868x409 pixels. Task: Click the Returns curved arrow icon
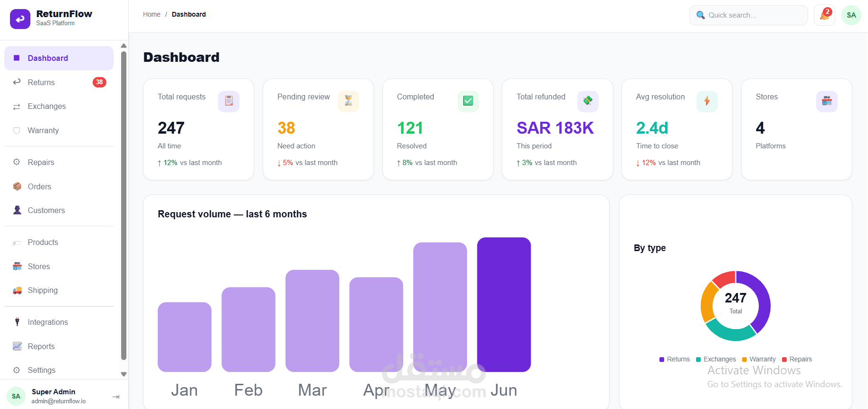[x=17, y=82]
